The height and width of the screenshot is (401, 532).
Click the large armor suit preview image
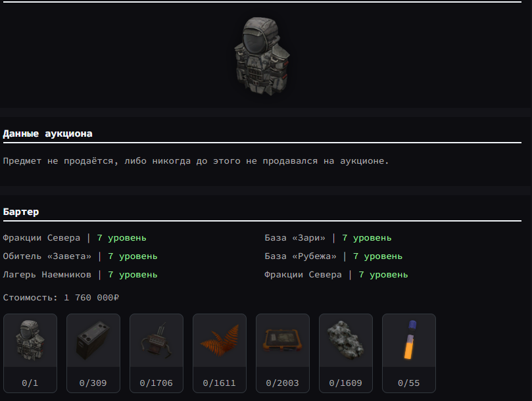click(x=262, y=56)
